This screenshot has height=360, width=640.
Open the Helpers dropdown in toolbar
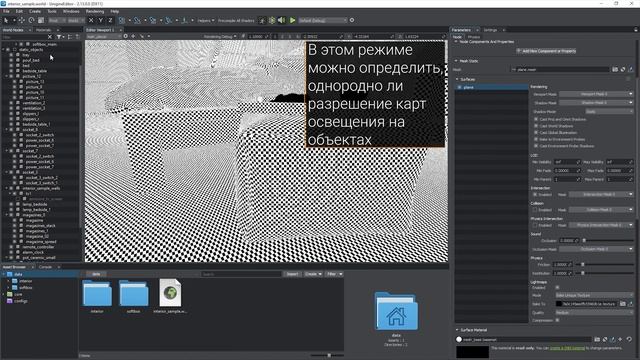click(x=206, y=20)
